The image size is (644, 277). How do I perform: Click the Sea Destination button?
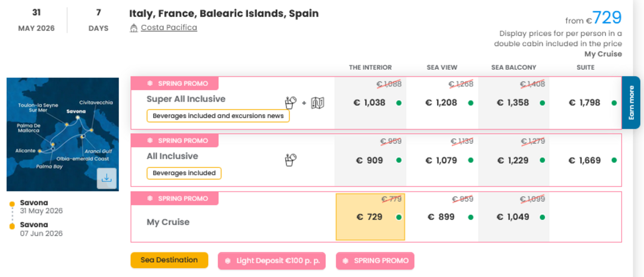click(x=169, y=260)
